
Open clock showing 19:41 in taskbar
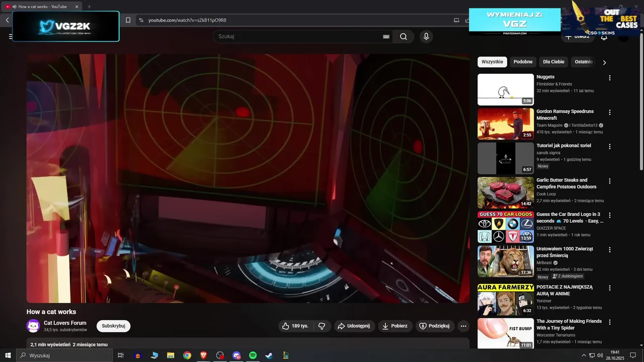(x=615, y=355)
